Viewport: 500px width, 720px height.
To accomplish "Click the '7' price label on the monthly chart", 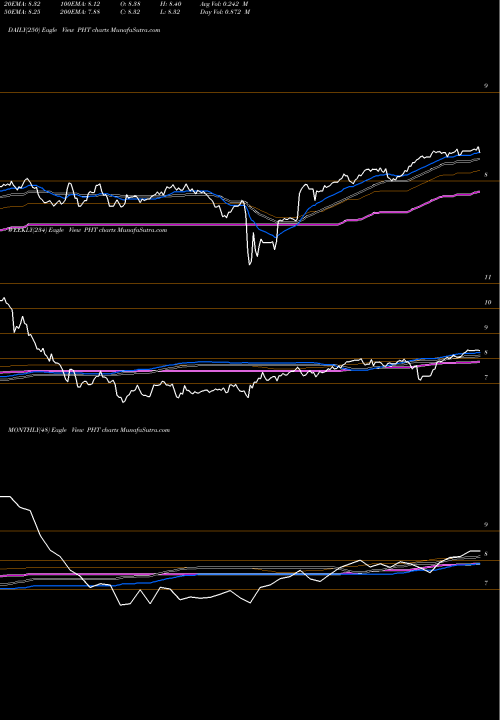I will pos(486,583).
